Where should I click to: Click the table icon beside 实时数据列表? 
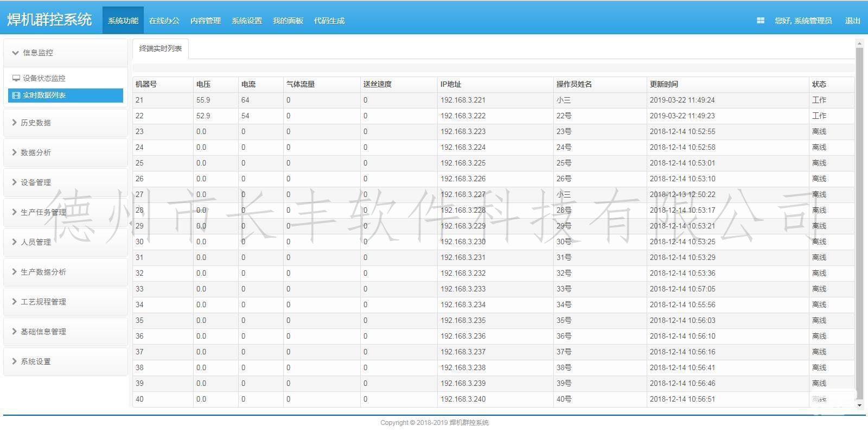click(x=16, y=96)
